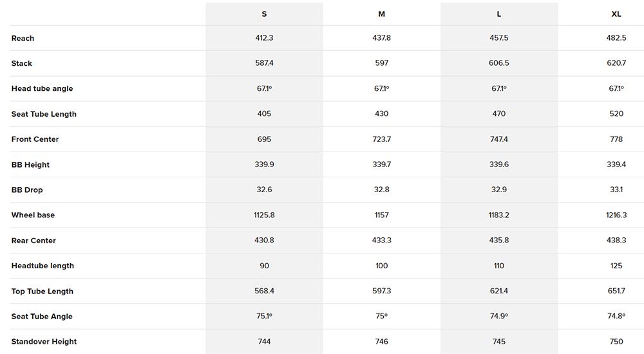Screen dimensions: 644x354
Task: Select the L size column header
Action: (x=499, y=14)
